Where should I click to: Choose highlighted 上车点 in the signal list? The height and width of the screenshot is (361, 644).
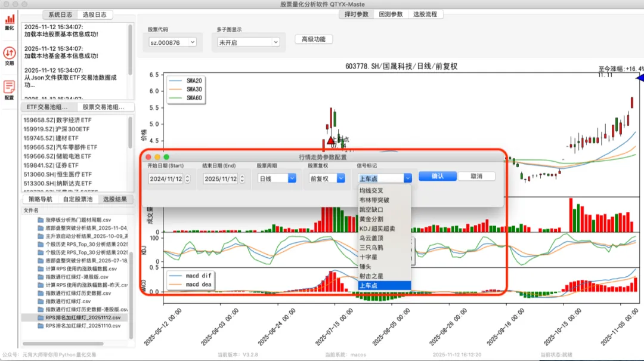[385, 285]
